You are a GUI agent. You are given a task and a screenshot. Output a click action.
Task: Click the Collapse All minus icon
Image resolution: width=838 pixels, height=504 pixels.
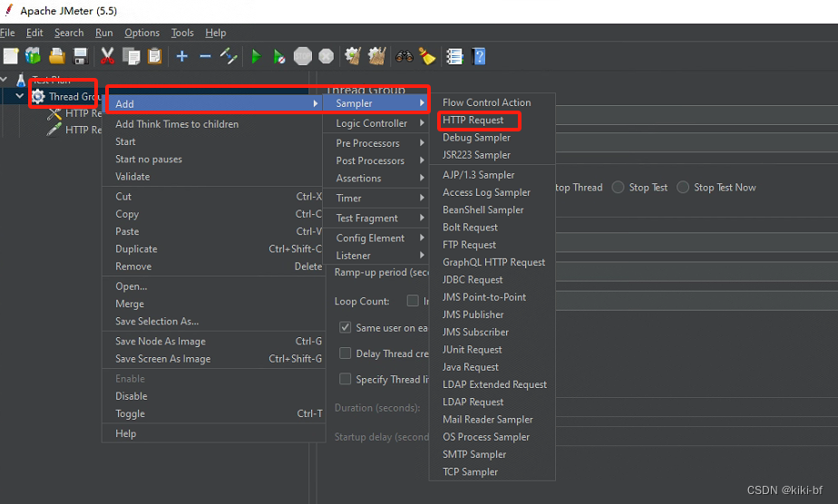click(205, 56)
